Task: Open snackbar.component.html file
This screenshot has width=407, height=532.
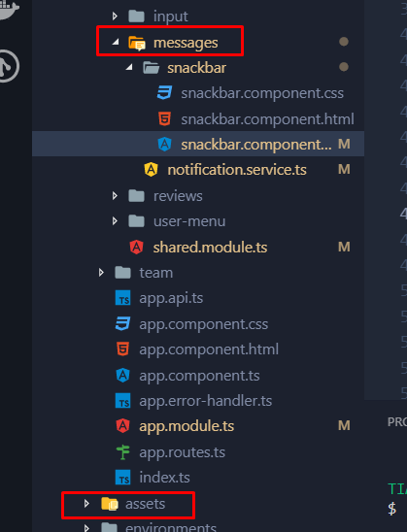Action: [x=267, y=119]
